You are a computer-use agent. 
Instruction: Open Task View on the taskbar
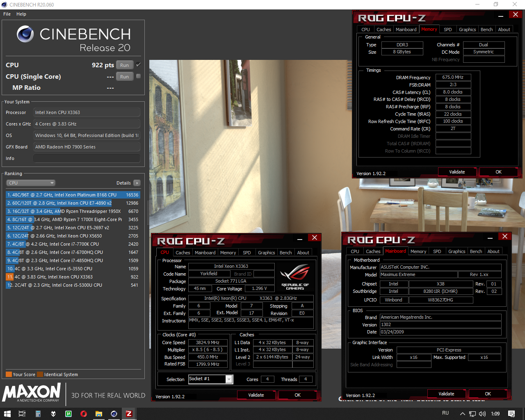(x=22, y=413)
